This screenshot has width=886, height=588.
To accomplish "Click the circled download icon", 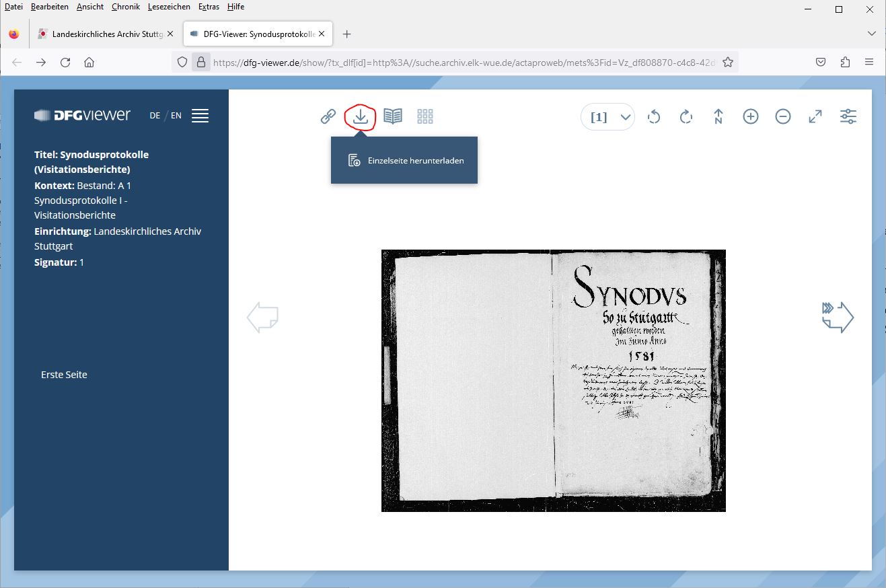I will pos(360,116).
